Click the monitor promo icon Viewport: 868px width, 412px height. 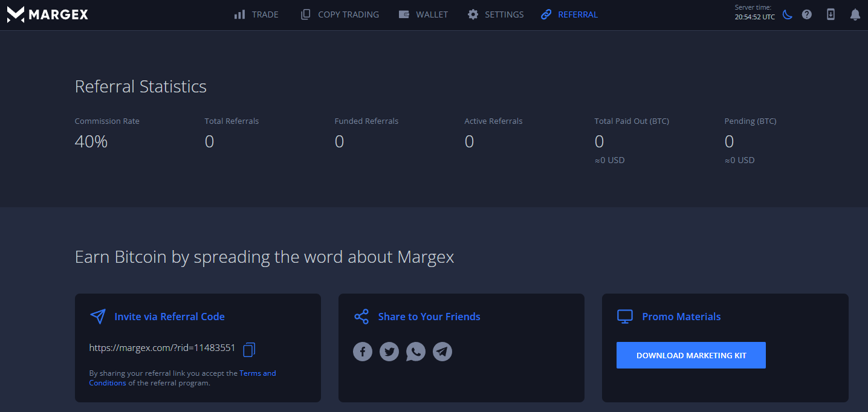point(624,317)
